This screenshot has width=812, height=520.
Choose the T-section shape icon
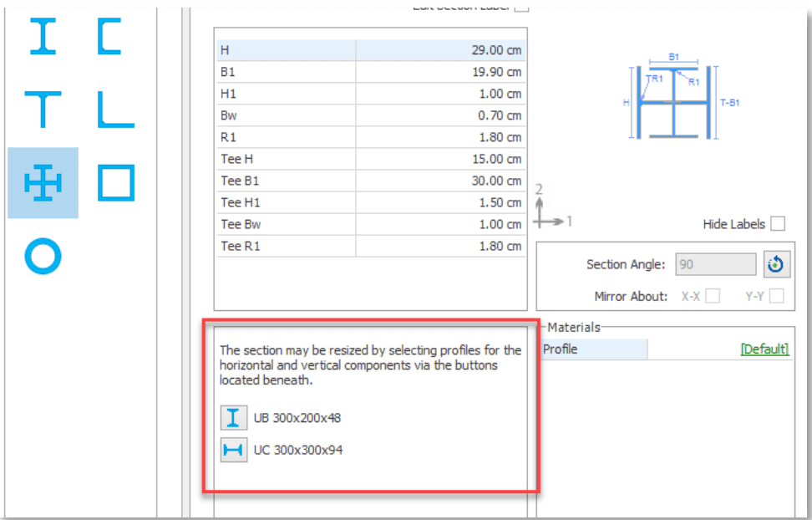(43, 110)
